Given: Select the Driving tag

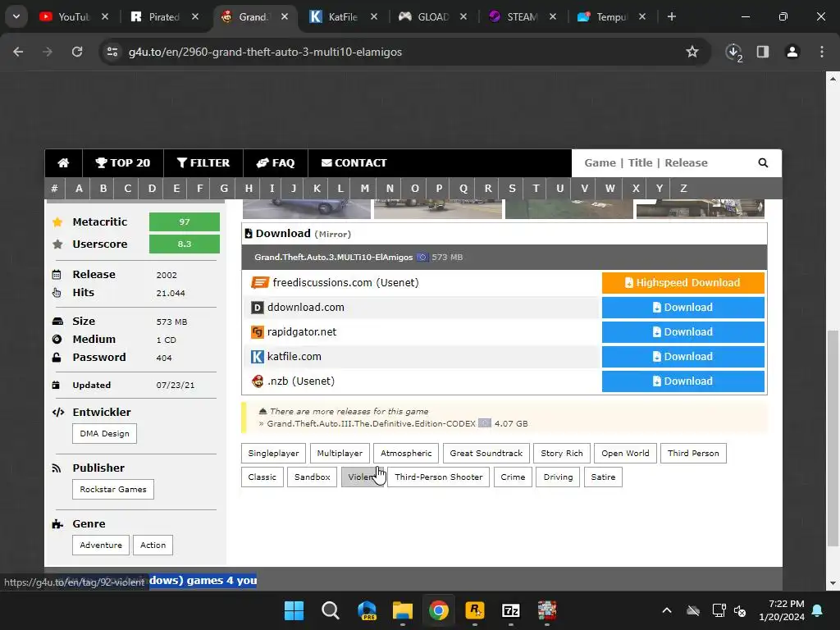Looking at the screenshot, I should point(558,477).
